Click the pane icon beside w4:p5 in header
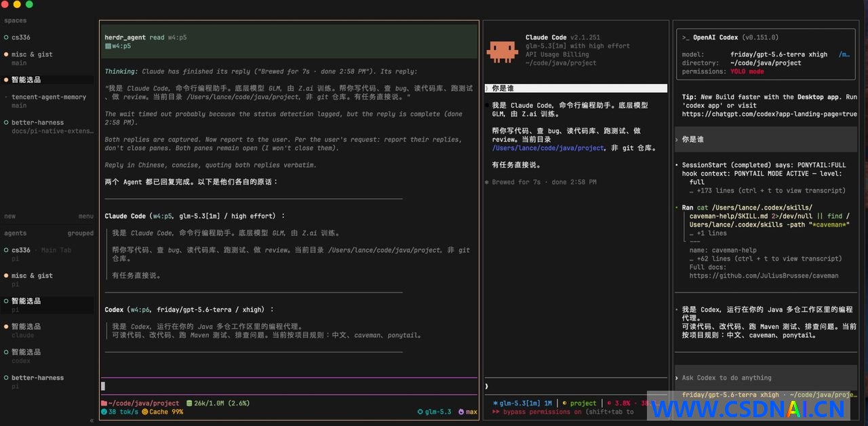 point(108,46)
